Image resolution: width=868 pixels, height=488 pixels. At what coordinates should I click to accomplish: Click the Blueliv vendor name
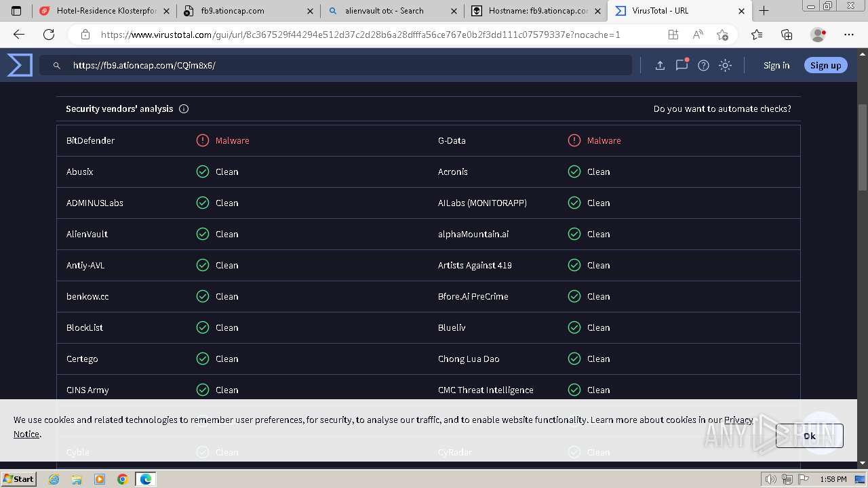[x=452, y=327]
